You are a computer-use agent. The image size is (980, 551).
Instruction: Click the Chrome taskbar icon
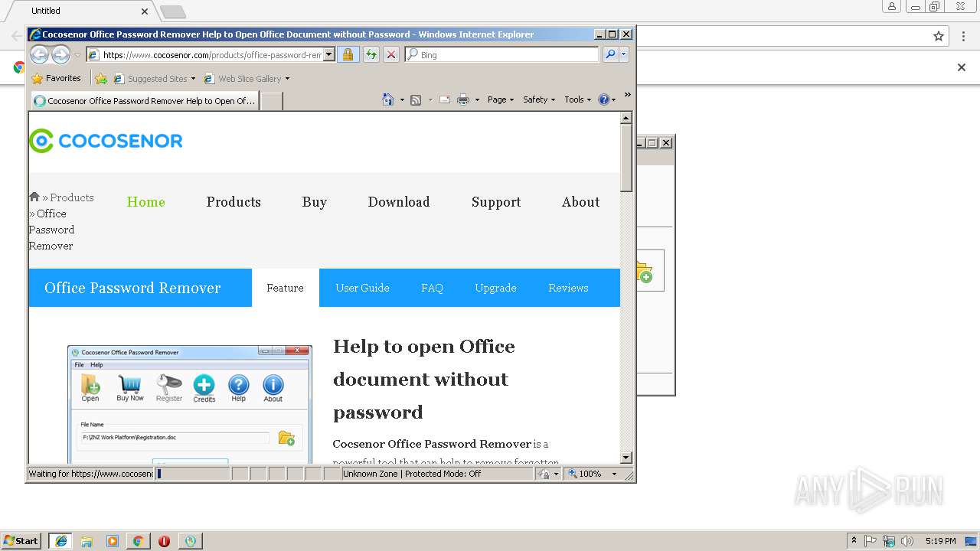138,541
